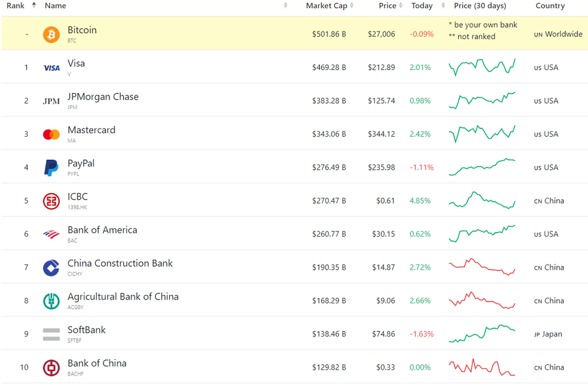Click Agricultural Bank of China's chart

coord(482,300)
